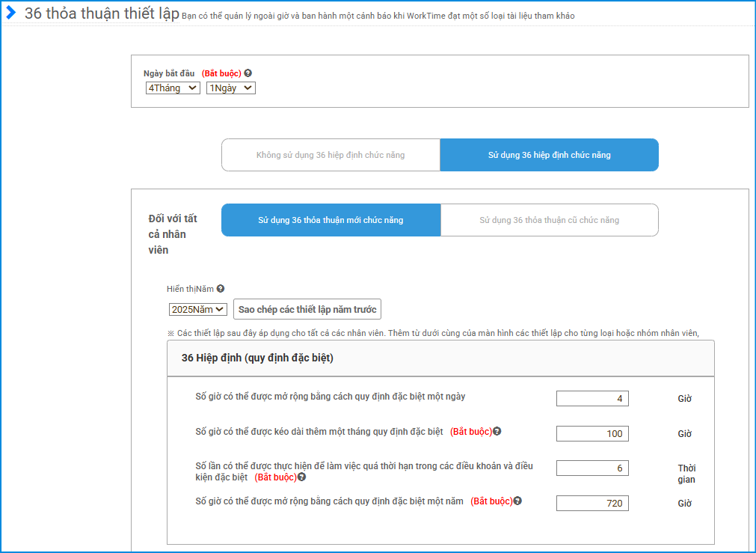Focus the monthly hours field showing 100

[x=591, y=434]
